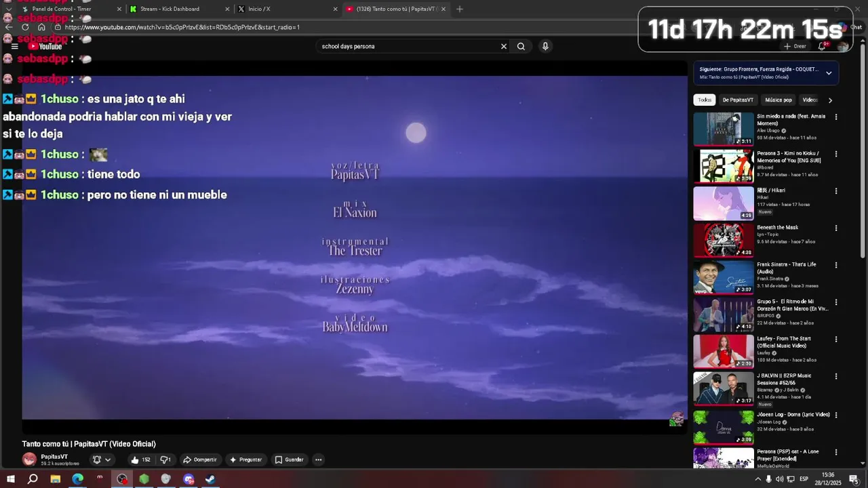Open the Windows notification center
Viewport: 868px width, 488px height.
pos(854,479)
